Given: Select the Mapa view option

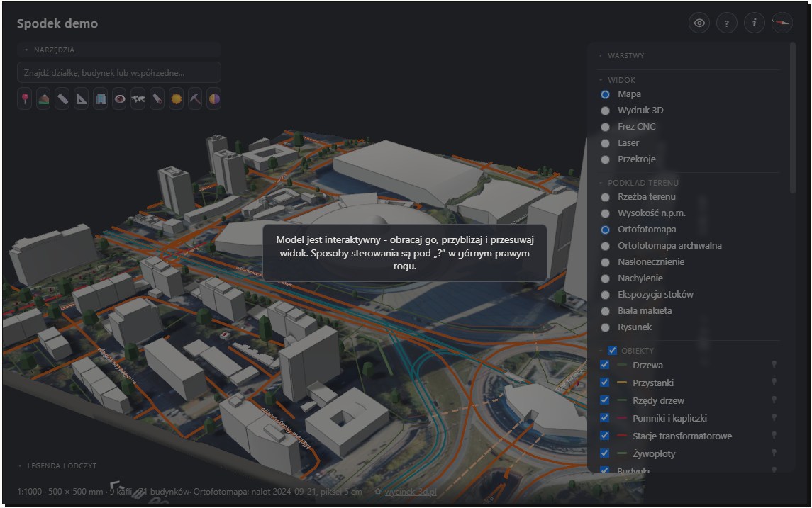Looking at the screenshot, I should [605, 94].
